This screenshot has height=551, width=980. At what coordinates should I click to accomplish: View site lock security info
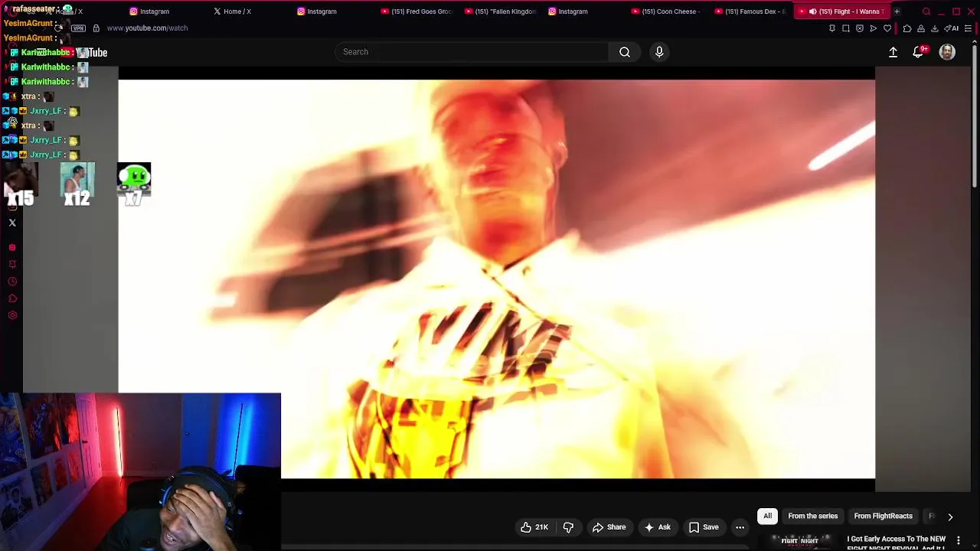coord(96,28)
